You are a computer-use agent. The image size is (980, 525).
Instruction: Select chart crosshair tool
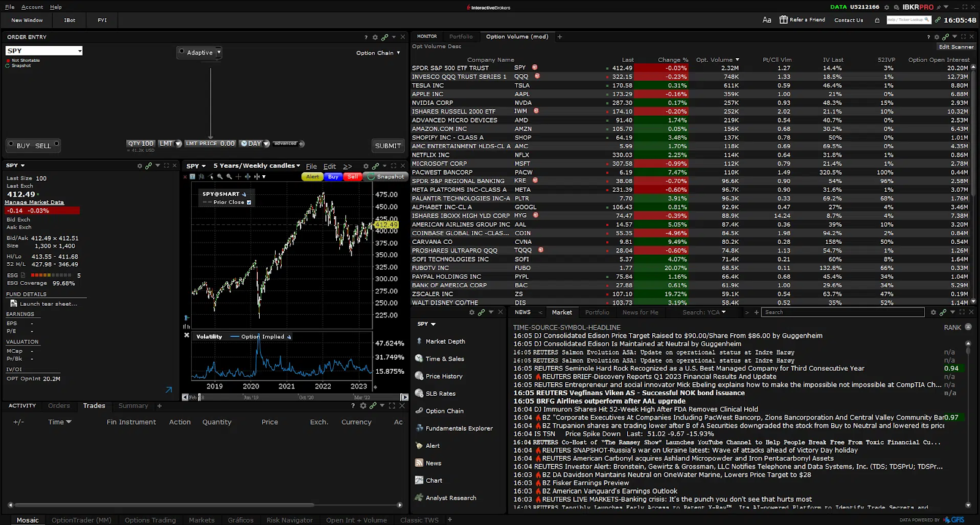coord(238,176)
